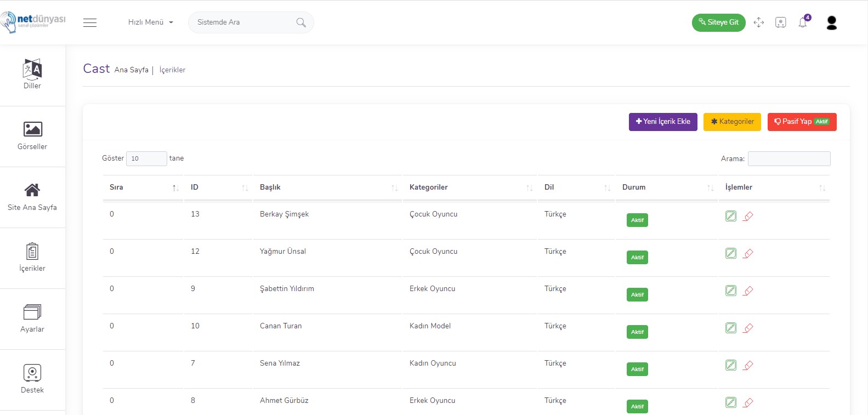Delete the Yağmur Ünsal row
The height and width of the screenshot is (415, 868).
[x=748, y=253]
